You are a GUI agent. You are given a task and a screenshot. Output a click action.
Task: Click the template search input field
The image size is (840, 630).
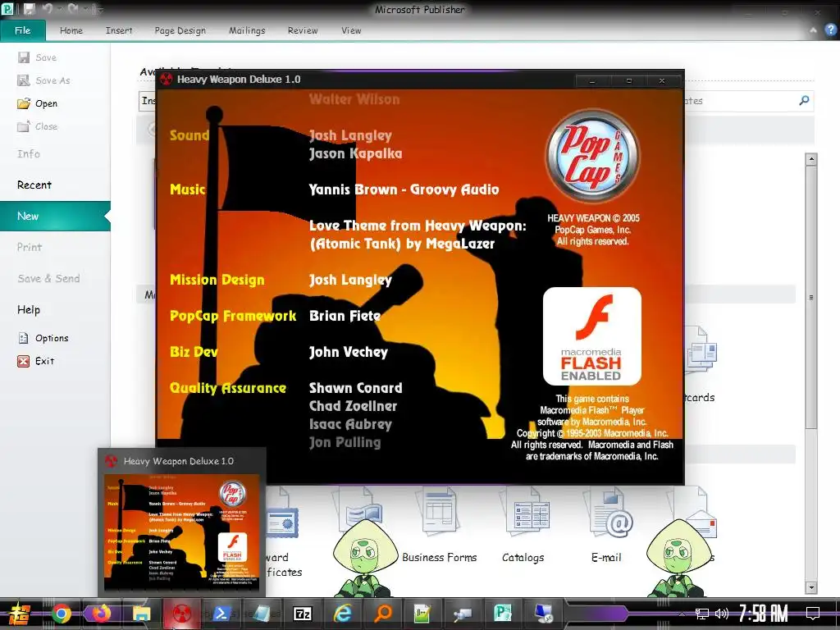(739, 101)
